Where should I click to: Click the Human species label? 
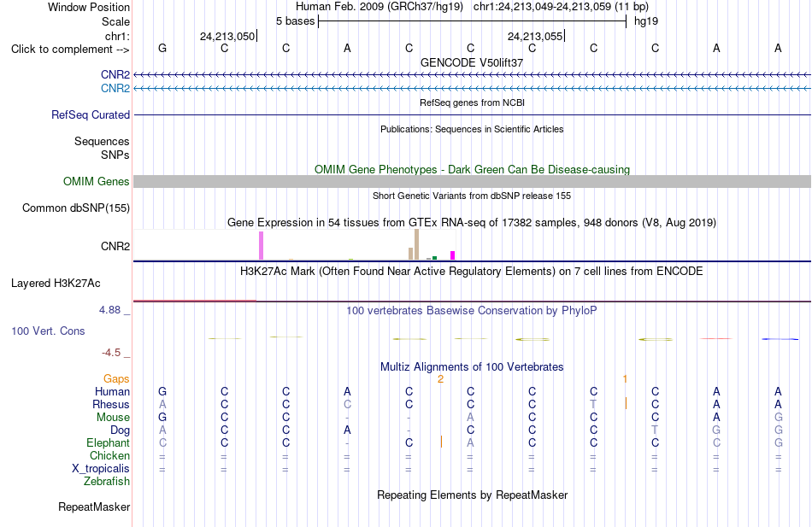click(x=112, y=391)
